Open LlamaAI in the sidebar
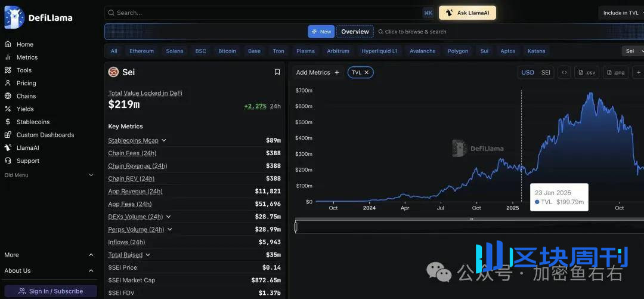Viewport: 644px width, 299px height. [27, 148]
